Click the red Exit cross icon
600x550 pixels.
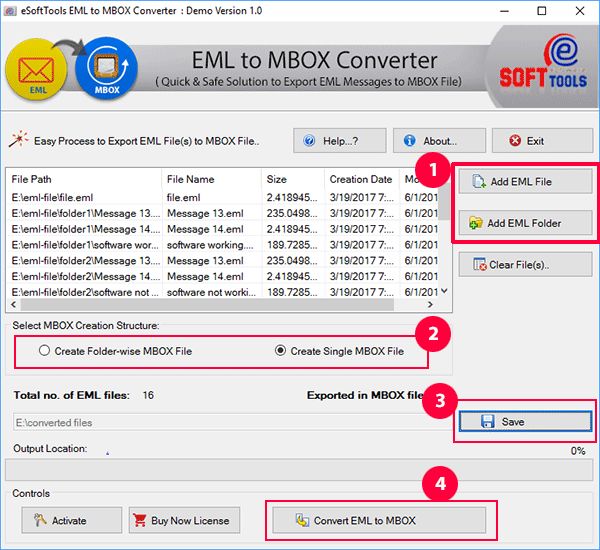pyautogui.click(x=515, y=141)
